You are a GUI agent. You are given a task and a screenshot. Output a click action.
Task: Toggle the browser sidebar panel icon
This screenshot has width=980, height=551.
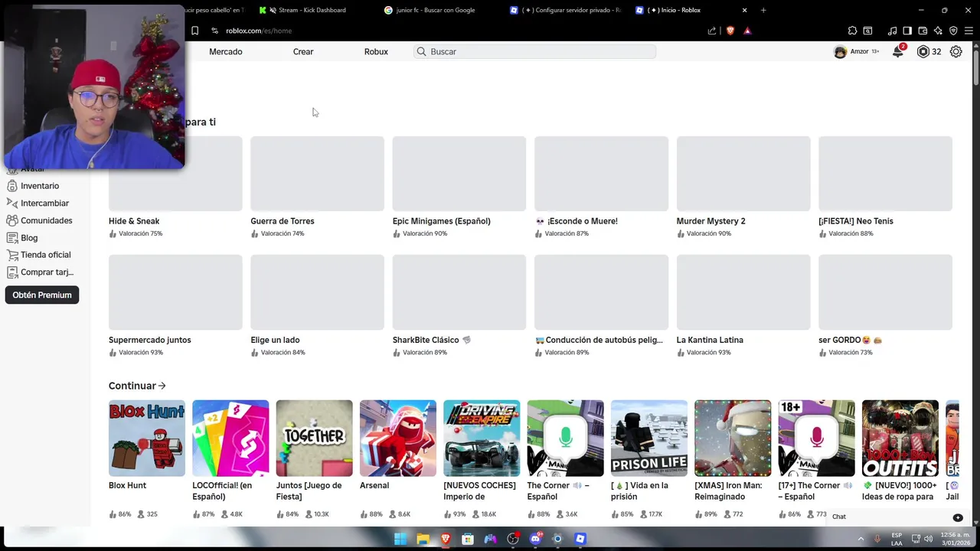click(x=907, y=31)
